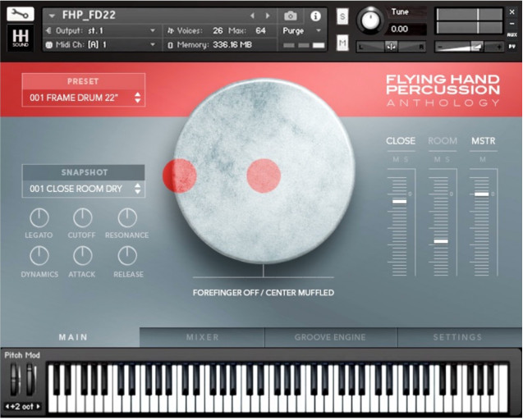
Task: Take a snapshot with the camera icon
Action: pos(290,16)
